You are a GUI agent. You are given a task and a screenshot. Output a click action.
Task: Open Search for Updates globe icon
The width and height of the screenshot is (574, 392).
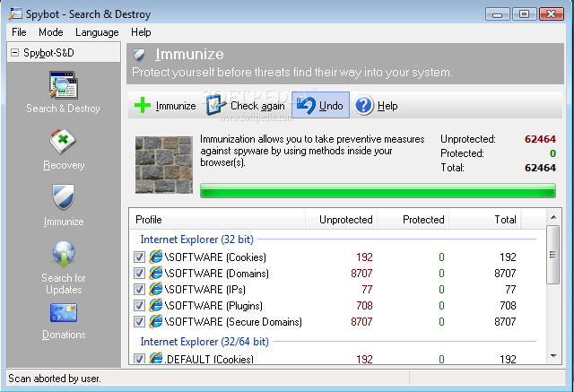[x=63, y=255]
